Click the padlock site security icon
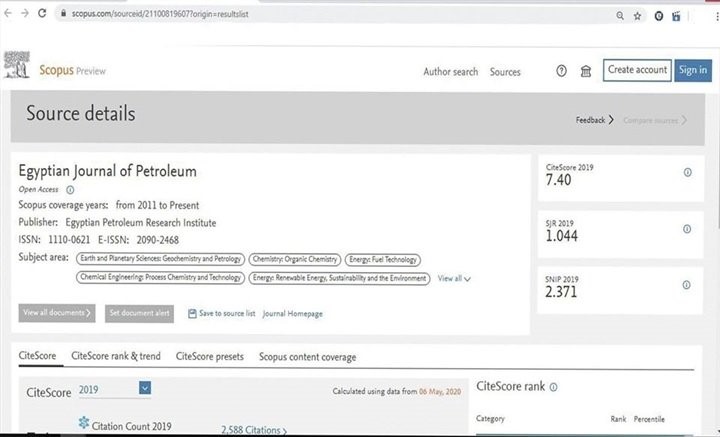Image resolution: width=720 pixels, height=437 pixels. (x=63, y=14)
